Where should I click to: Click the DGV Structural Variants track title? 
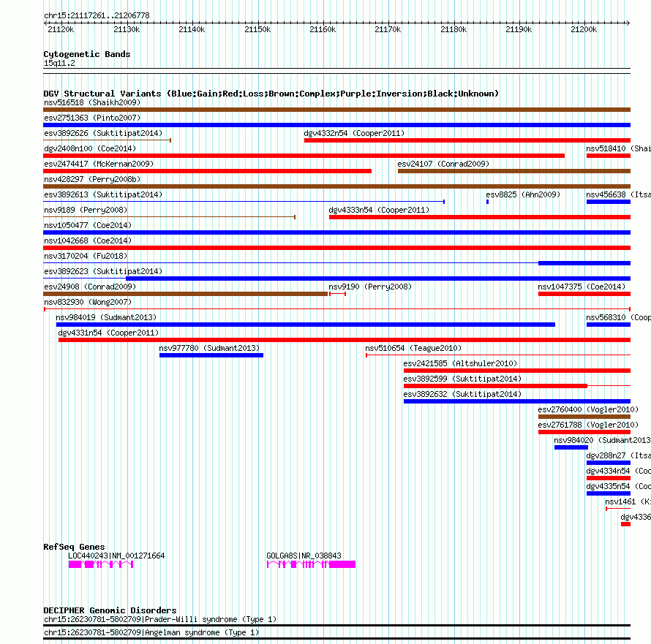pyautogui.click(x=271, y=94)
